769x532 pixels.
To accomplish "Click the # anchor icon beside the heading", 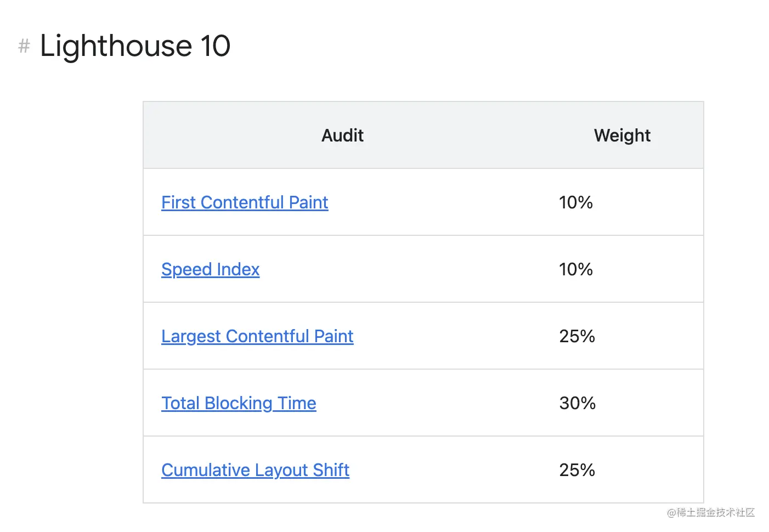I will pos(24,46).
